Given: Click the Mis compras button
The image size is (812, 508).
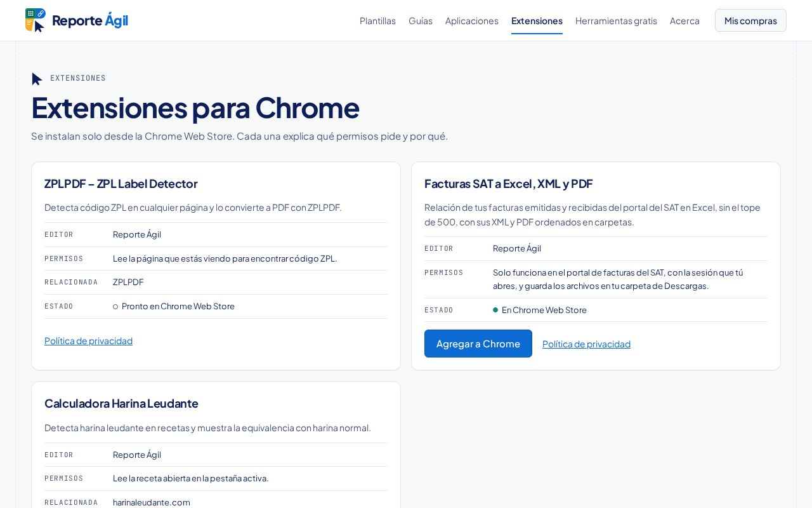Looking at the screenshot, I should pyautogui.click(x=750, y=20).
